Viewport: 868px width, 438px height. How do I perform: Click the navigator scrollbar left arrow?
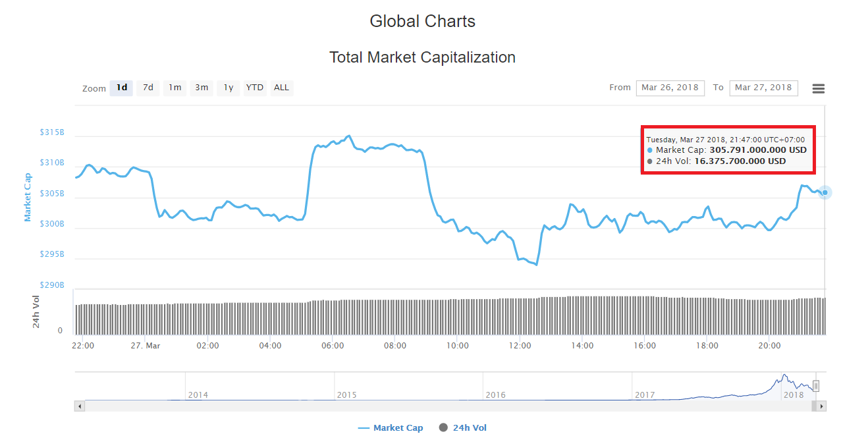[80, 406]
